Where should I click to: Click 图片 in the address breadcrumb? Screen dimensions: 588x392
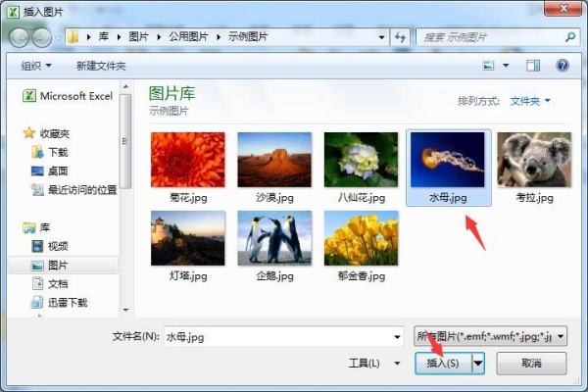coord(138,37)
